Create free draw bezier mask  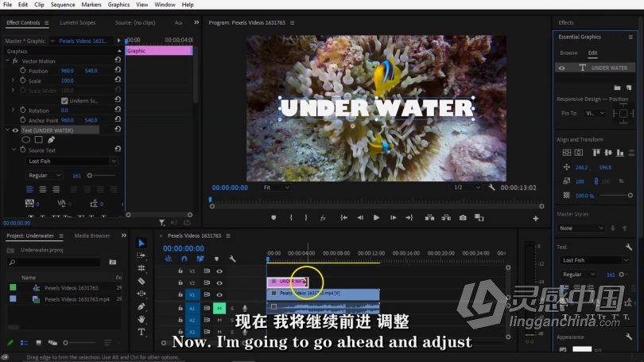[x=52, y=140]
